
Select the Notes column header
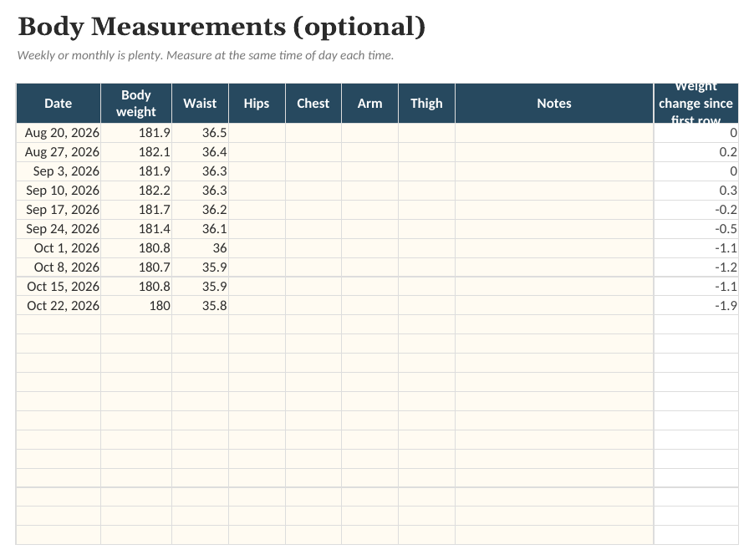554,104
